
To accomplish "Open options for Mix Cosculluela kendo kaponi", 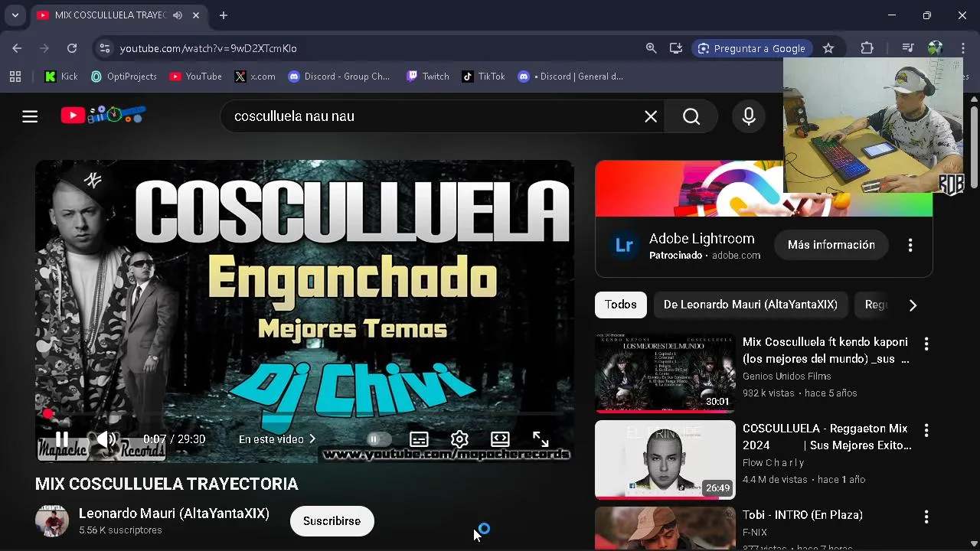I will coord(926,344).
